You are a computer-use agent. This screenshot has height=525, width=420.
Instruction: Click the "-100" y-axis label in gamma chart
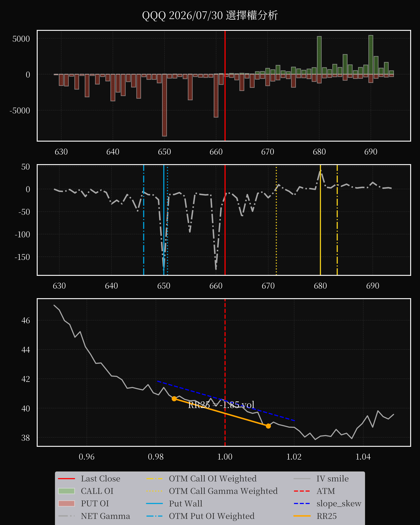[22, 234]
